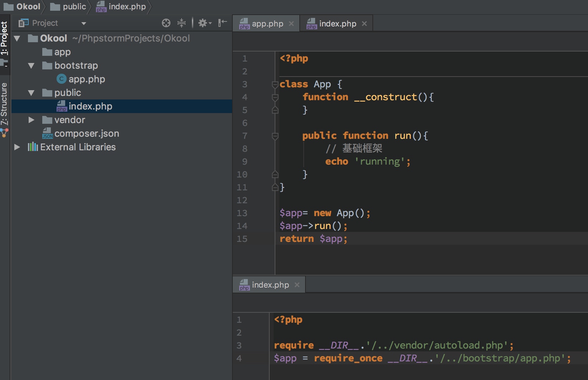The image size is (588, 380).
Task: Click the new App() statement on line 13
Action: pos(325,213)
